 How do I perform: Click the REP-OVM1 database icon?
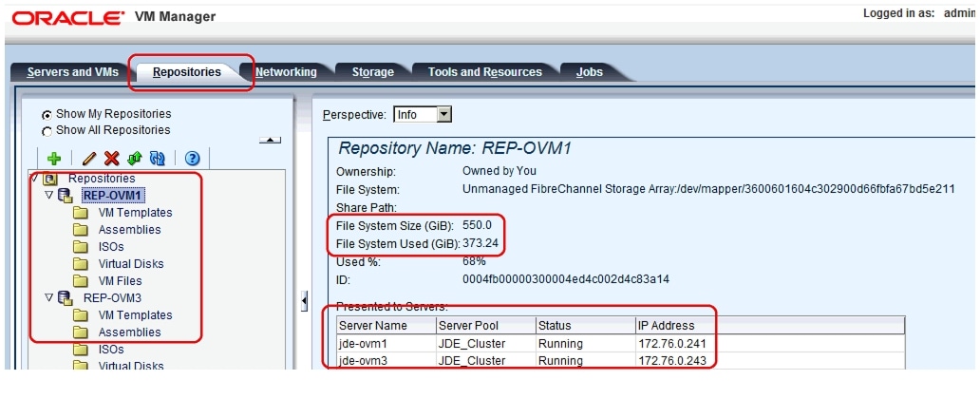pos(65,196)
